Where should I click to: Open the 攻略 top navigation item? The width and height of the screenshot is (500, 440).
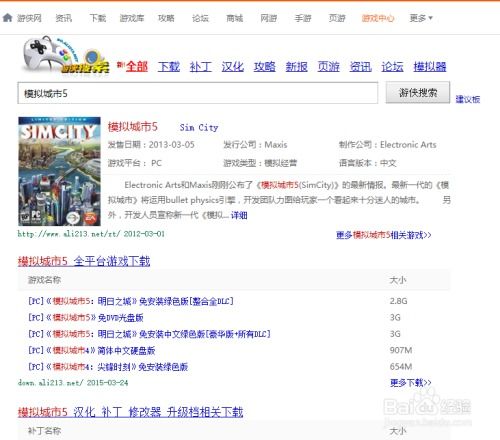(166, 18)
